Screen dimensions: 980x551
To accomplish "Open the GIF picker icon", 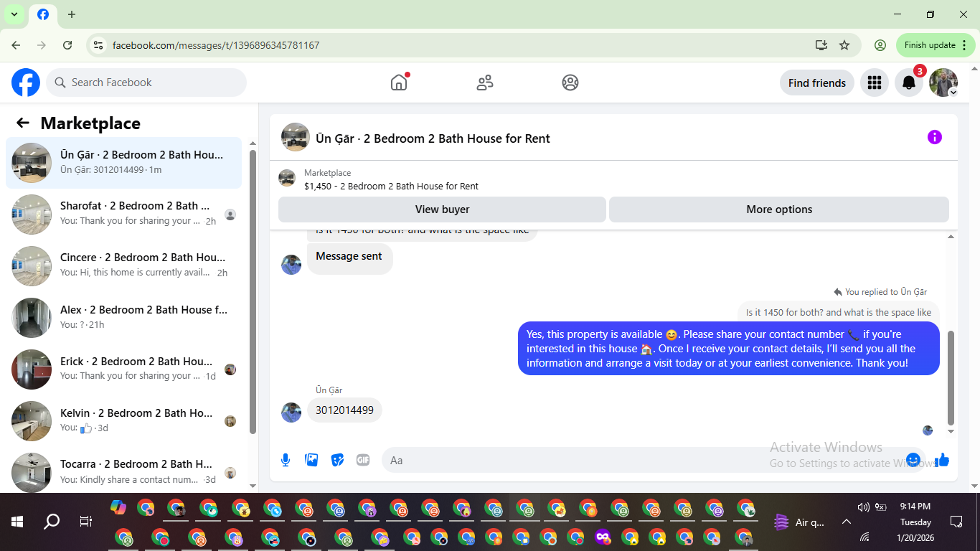I will (363, 460).
